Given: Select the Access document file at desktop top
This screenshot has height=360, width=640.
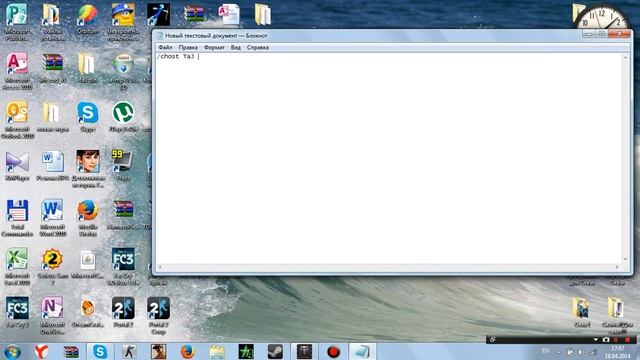Looking at the screenshot, I should [229, 14].
